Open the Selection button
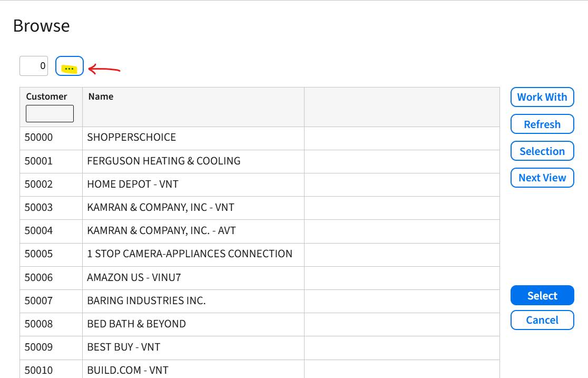 (542, 151)
